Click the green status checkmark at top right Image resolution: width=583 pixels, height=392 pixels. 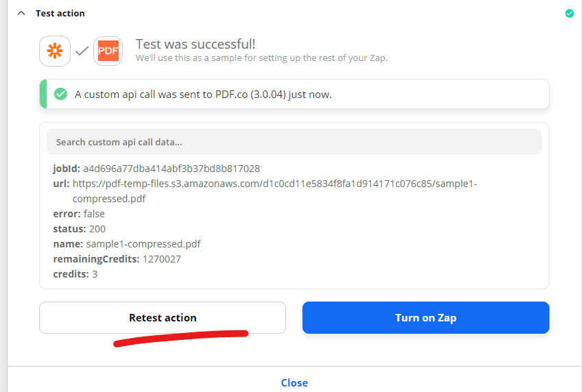pyautogui.click(x=569, y=13)
